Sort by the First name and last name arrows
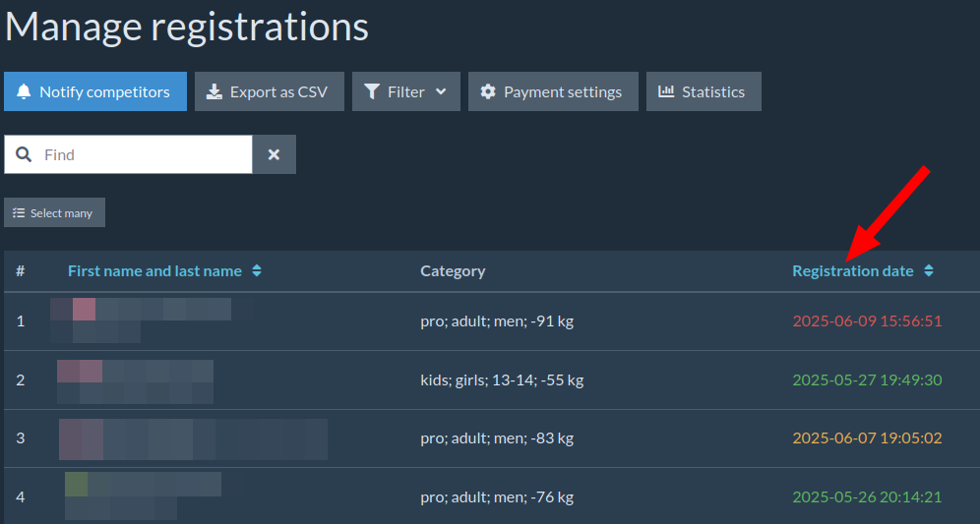The width and height of the screenshot is (980, 524). click(x=257, y=271)
